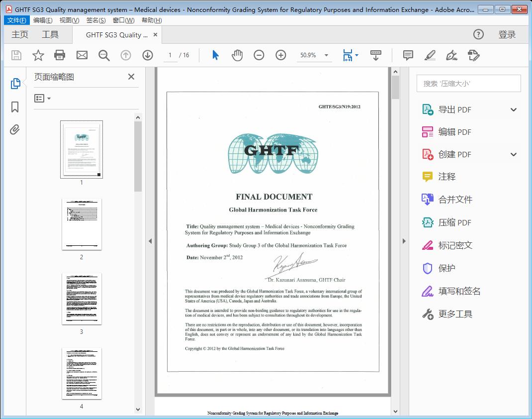Switch to the 主页 tab
The image size is (532, 419).
[20, 34]
